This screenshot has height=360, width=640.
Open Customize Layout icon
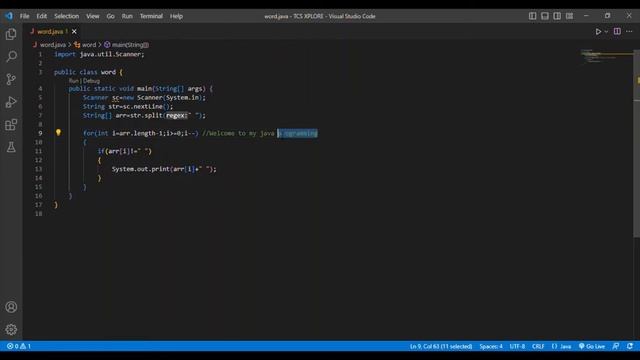tap(569, 16)
